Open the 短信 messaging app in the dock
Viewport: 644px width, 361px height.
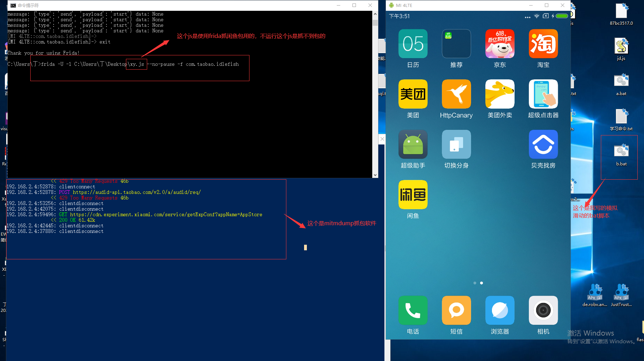pyautogui.click(x=456, y=310)
